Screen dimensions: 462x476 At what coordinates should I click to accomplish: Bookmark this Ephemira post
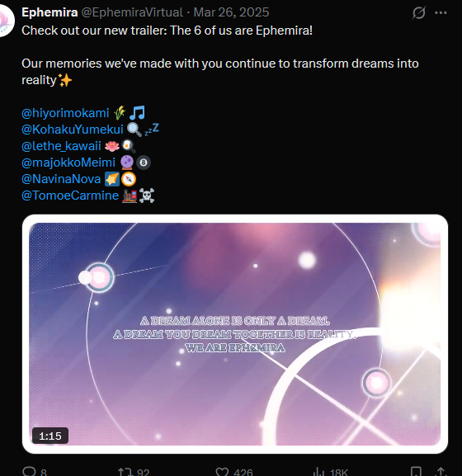(416, 471)
